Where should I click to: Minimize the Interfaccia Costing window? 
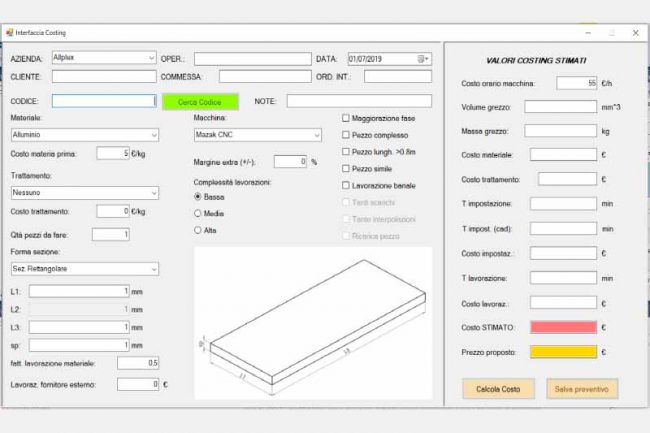pos(588,33)
